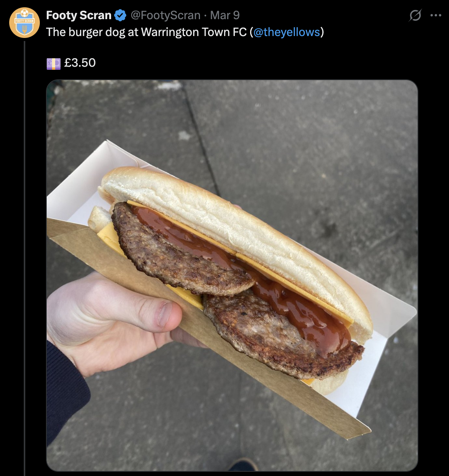This screenshot has height=476, width=449.
Task: Open the Footy Scran profile avatar
Action: pos(25,23)
